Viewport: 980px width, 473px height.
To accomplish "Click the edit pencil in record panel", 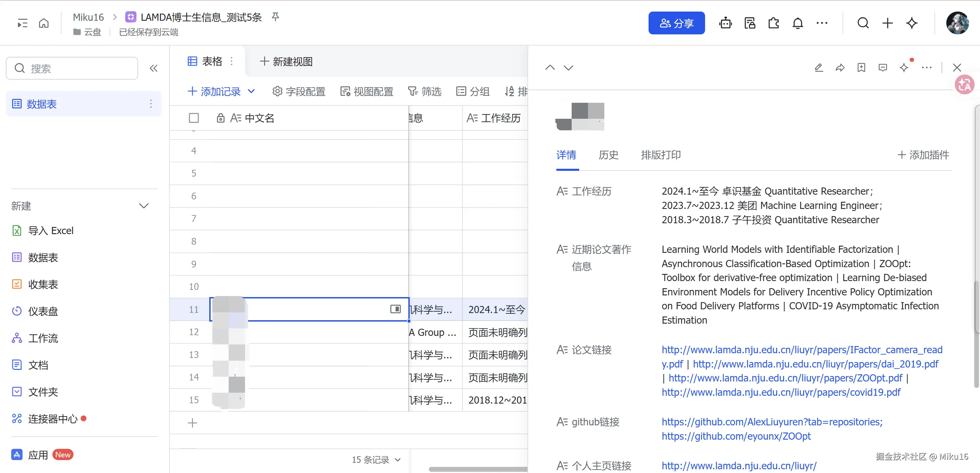I will (x=819, y=68).
